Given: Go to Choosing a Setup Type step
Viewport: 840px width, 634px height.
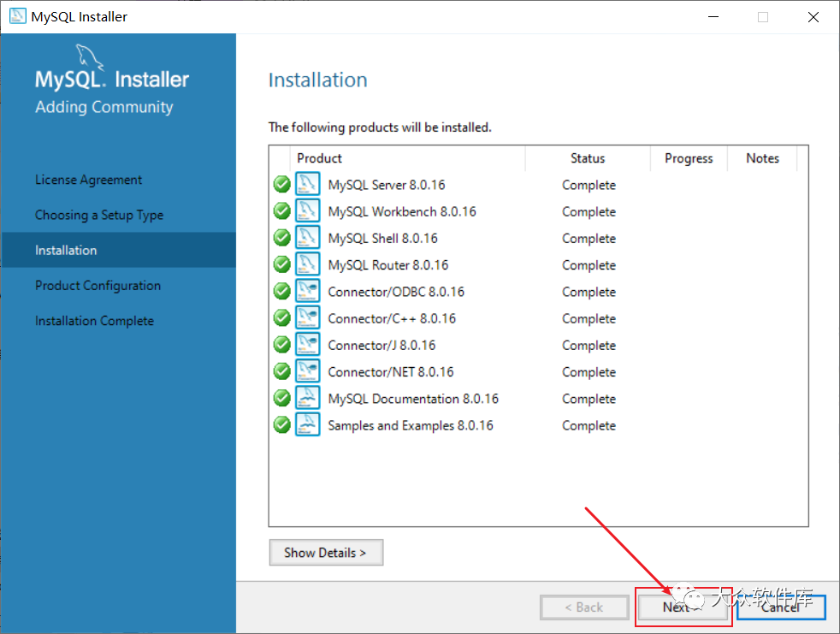Looking at the screenshot, I should pos(99,215).
